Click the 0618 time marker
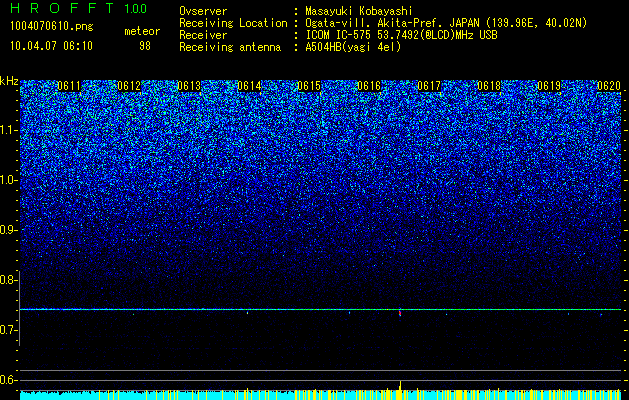Viewport: 629px width, 400px height. (x=489, y=86)
